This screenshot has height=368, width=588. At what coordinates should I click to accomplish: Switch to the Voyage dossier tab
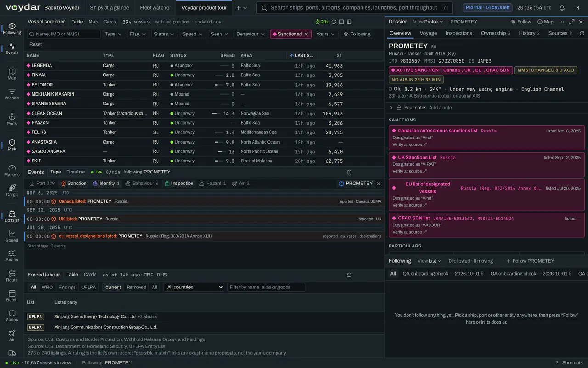tap(428, 33)
